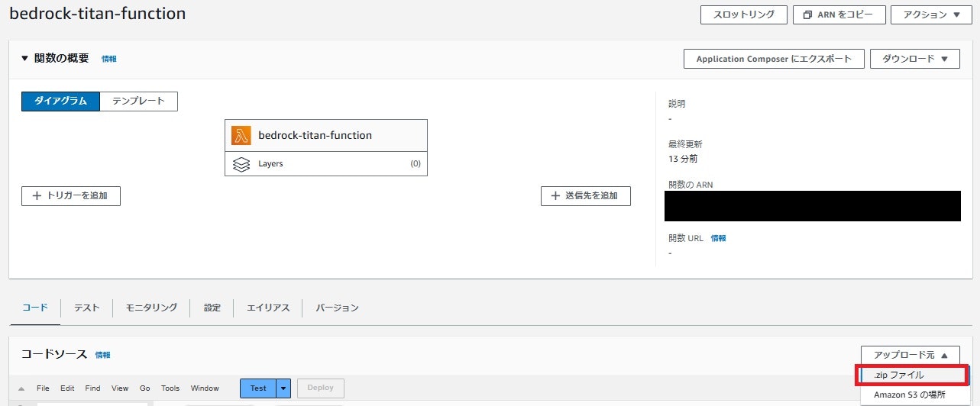Open the Layers row in the diagram
Image resolution: width=980 pixels, height=406 pixels.
click(x=326, y=163)
